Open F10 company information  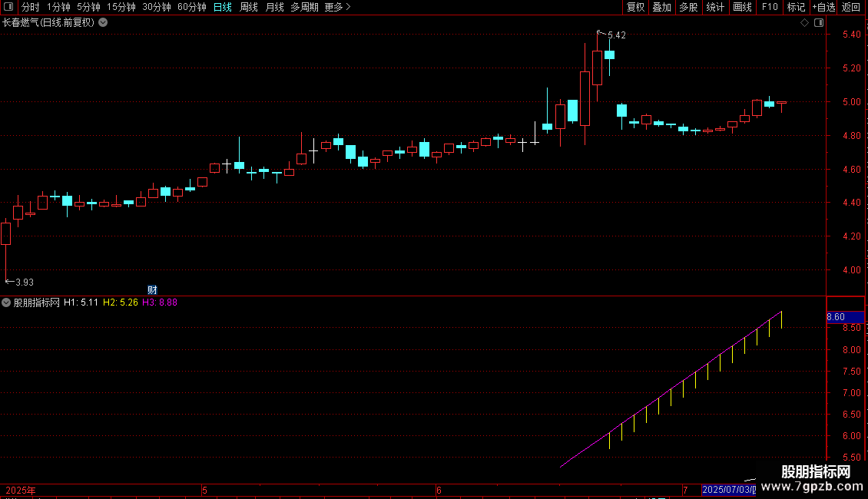tap(770, 7)
